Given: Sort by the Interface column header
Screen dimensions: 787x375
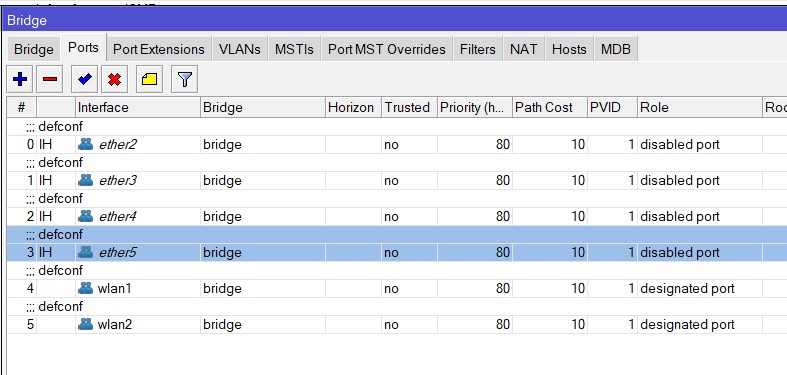Looking at the screenshot, I should tap(138, 107).
